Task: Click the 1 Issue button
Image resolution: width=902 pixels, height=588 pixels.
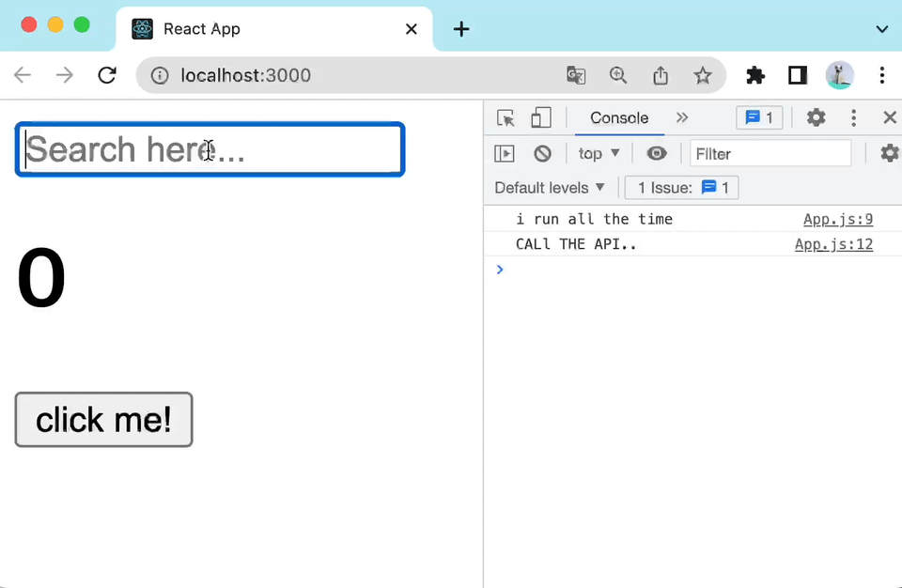Action: [x=682, y=188]
